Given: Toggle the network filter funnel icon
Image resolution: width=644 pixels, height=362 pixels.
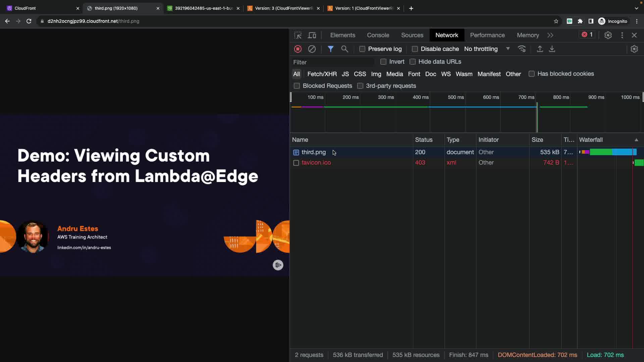Looking at the screenshot, I should (x=330, y=49).
